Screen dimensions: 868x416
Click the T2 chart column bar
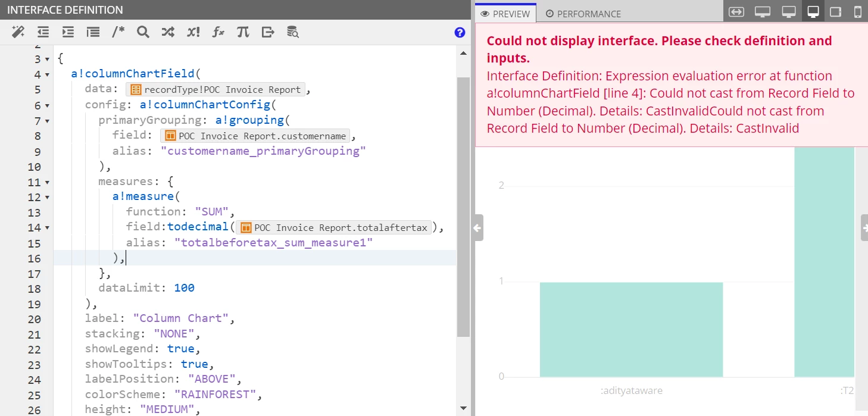tap(824, 262)
